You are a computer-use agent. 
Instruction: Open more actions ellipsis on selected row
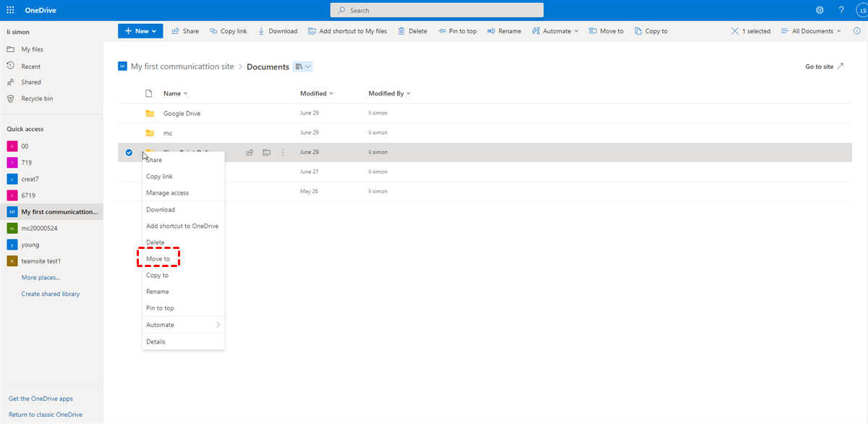pos(283,153)
